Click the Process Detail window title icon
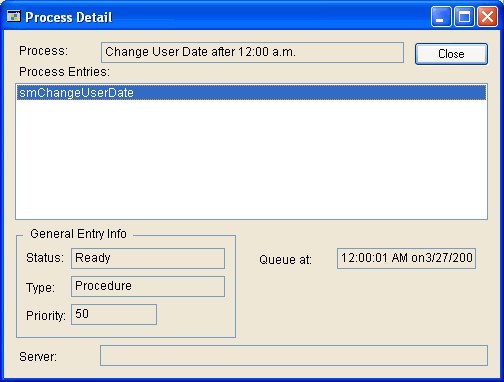504x382 pixels. [x=14, y=16]
